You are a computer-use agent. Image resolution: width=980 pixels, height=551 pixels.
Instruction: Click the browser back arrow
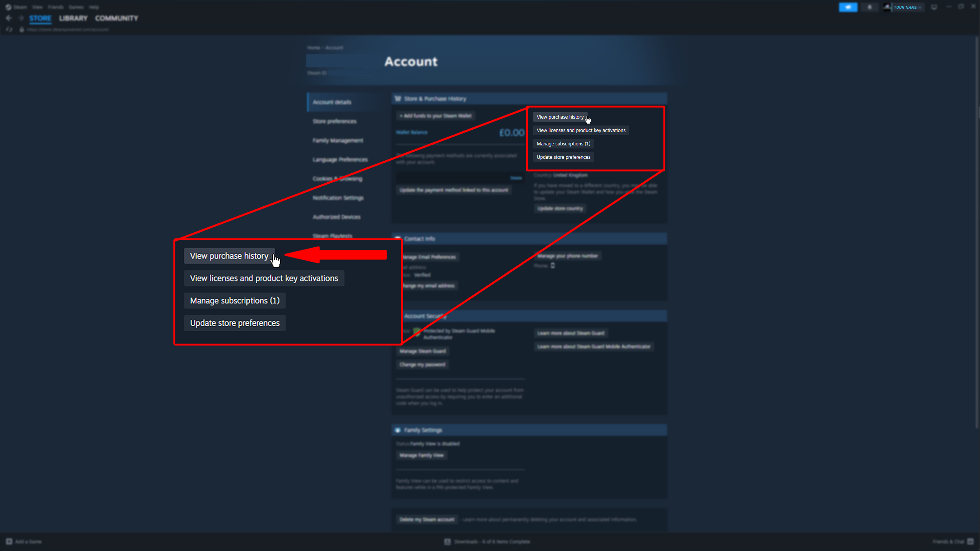tap(9, 18)
